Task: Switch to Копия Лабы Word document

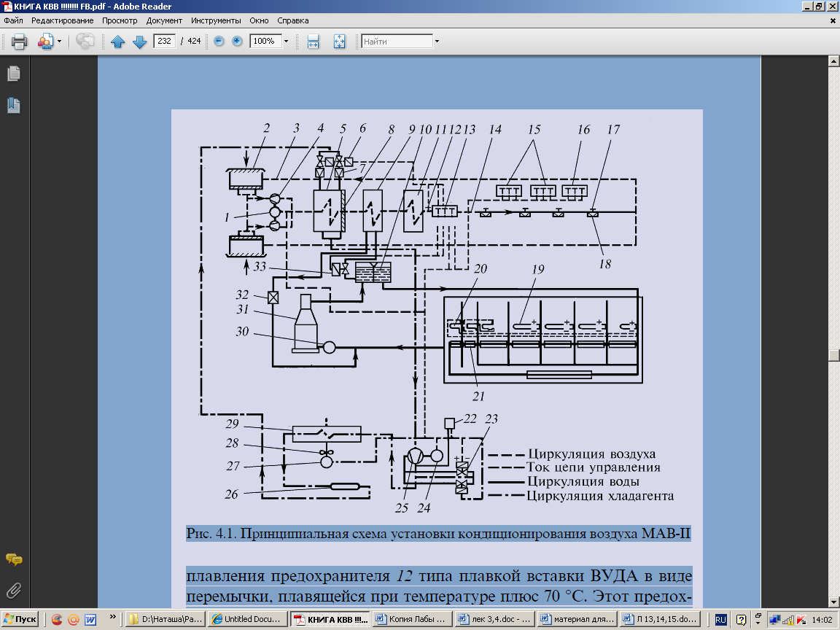Action: [x=412, y=619]
